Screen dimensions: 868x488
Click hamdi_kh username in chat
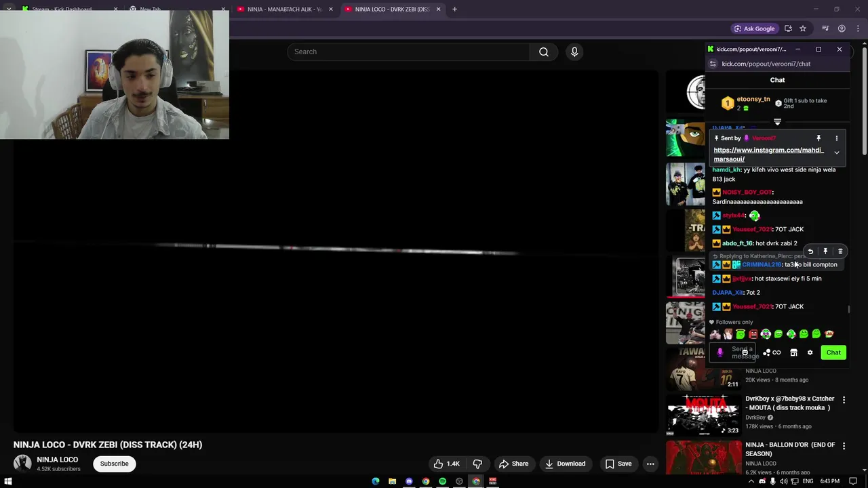726,170
